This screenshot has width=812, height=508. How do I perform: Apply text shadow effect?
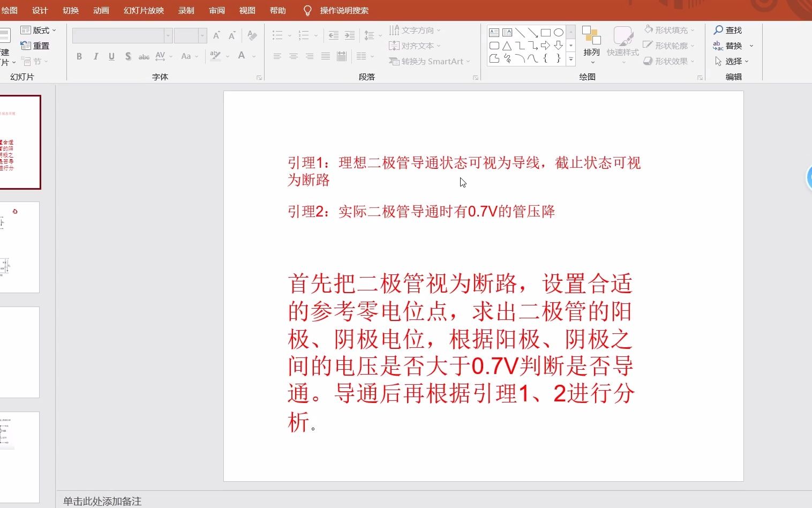pyautogui.click(x=128, y=56)
